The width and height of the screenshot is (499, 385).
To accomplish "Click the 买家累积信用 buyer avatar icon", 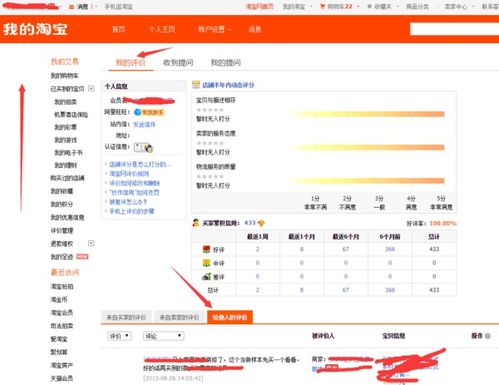I will tap(196, 223).
